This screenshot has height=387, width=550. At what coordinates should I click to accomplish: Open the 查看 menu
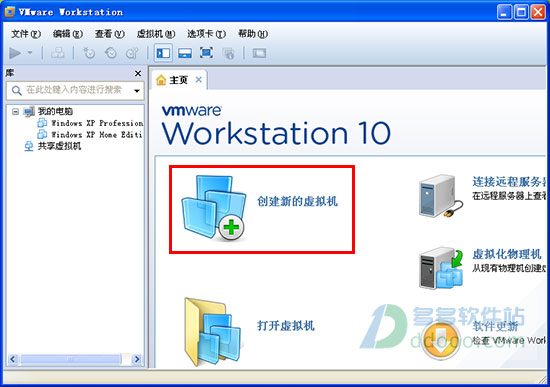pyautogui.click(x=110, y=34)
